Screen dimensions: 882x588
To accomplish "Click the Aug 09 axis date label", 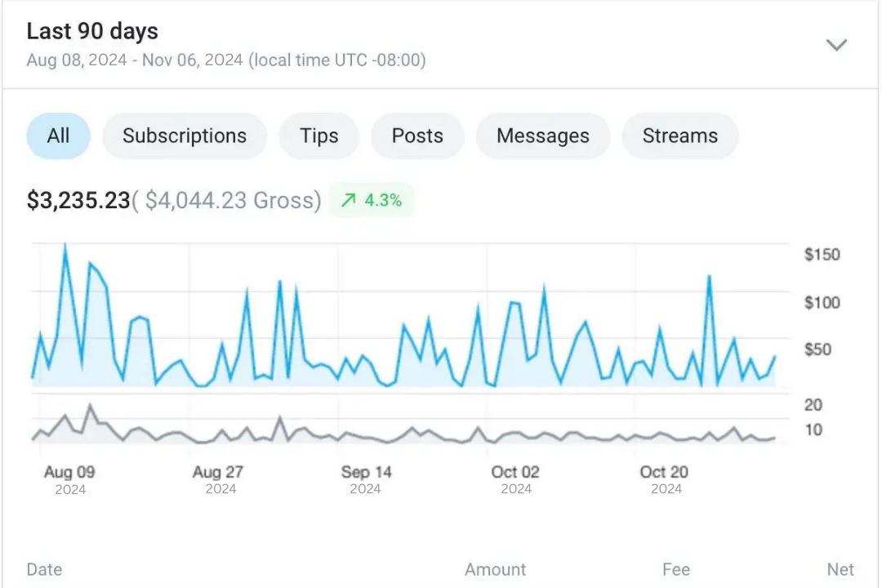I will 69,472.
